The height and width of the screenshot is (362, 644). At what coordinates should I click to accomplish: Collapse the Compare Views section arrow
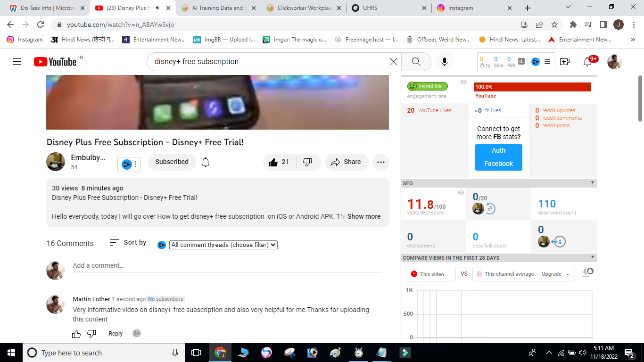(x=593, y=257)
